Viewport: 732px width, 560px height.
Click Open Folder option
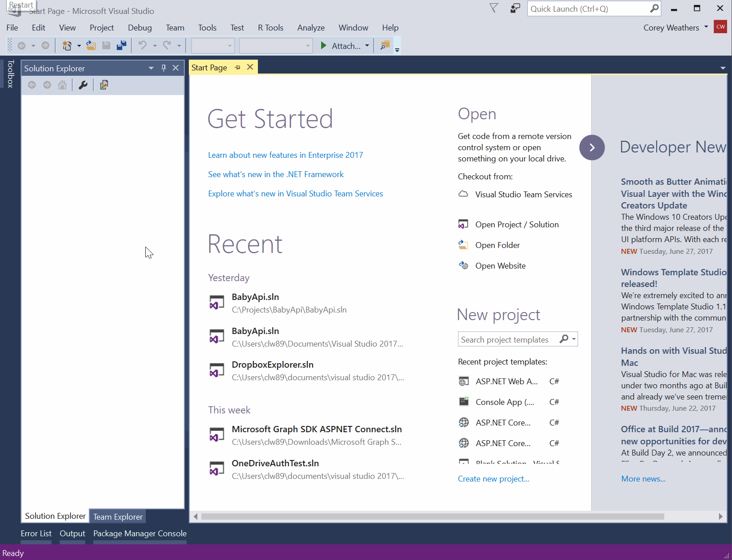coord(489,245)
